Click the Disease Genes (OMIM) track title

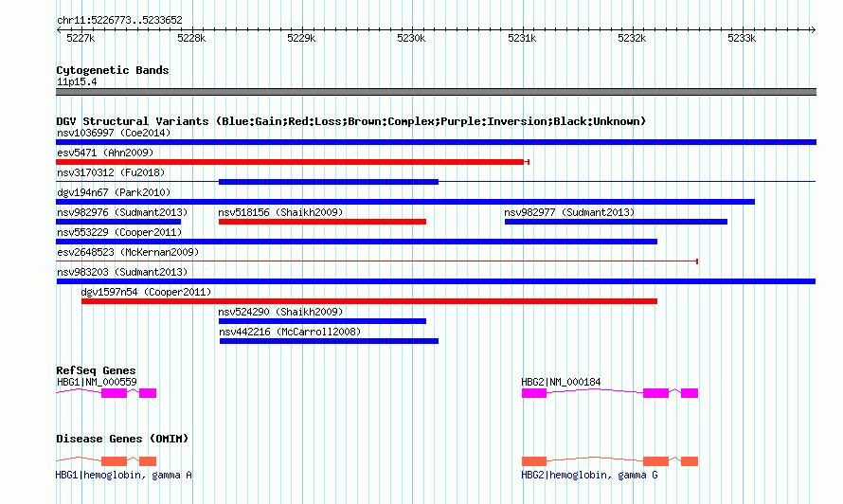[122, 439]
